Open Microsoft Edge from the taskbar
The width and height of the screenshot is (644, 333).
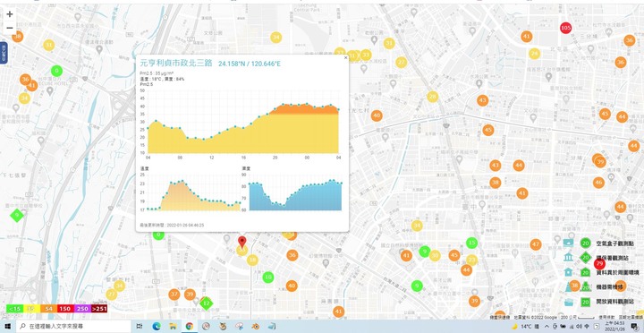(x=156, y=327)
